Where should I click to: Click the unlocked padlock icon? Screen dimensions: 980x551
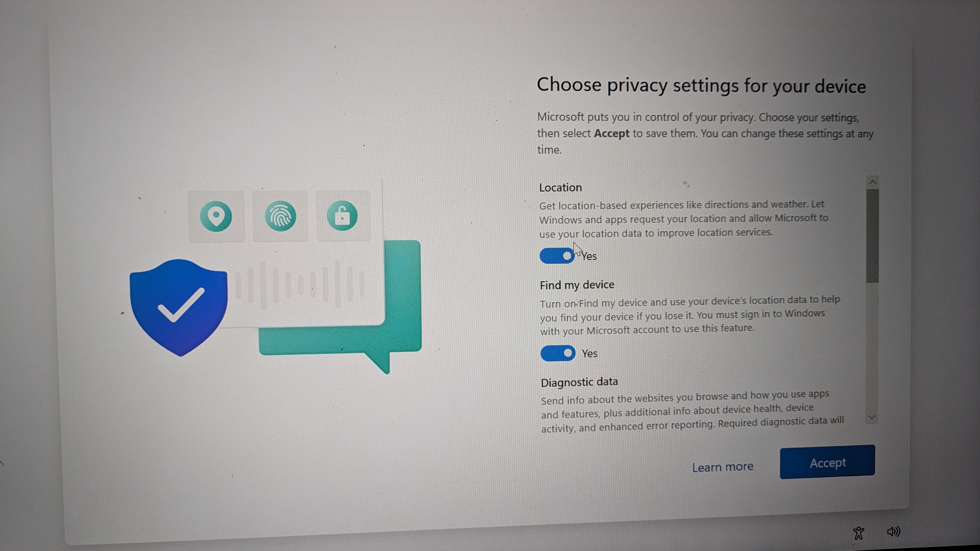342,215
